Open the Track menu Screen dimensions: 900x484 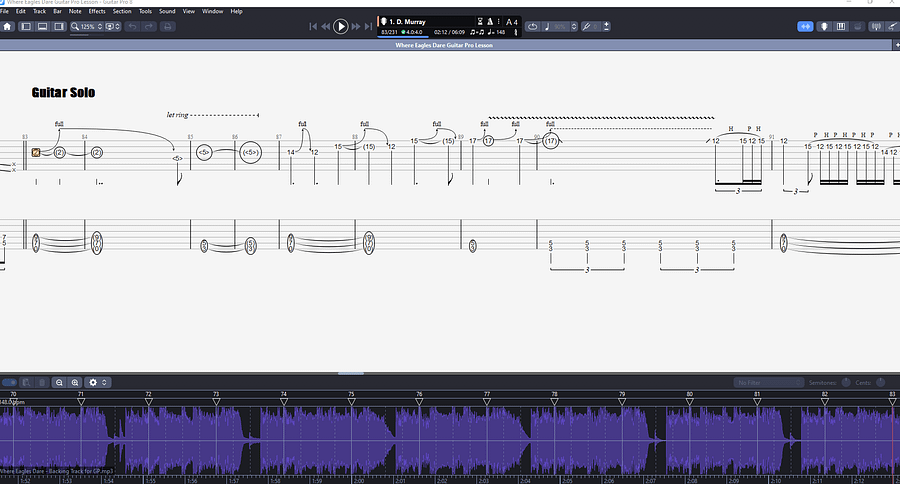40,11
